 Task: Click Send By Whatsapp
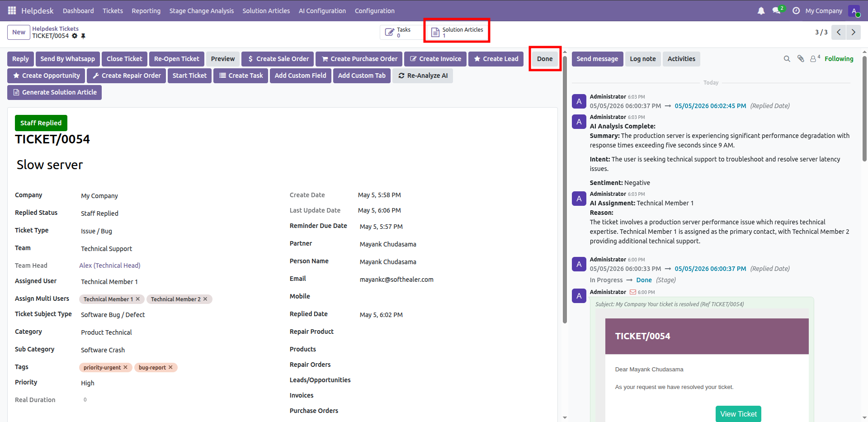(x=67, y=59)
